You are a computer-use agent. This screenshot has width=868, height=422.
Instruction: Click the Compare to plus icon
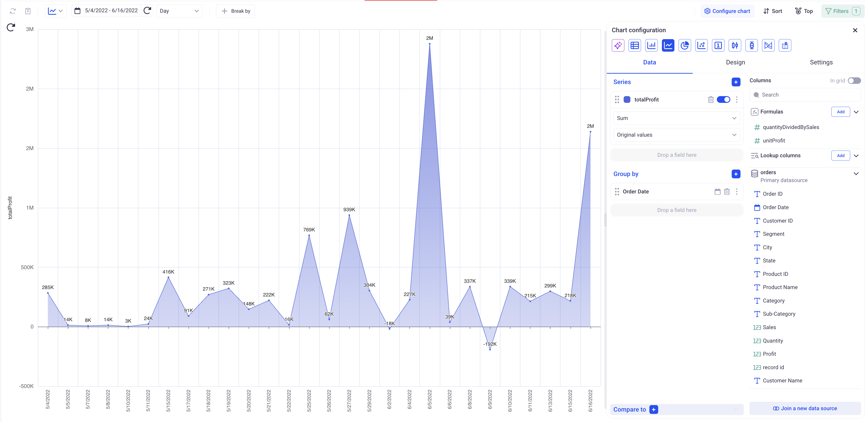(654, 409)
